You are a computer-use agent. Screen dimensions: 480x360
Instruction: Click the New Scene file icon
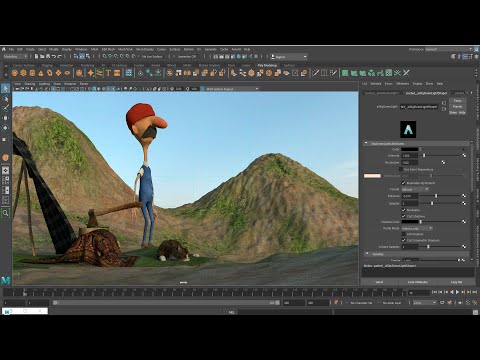tap(37, 57)
